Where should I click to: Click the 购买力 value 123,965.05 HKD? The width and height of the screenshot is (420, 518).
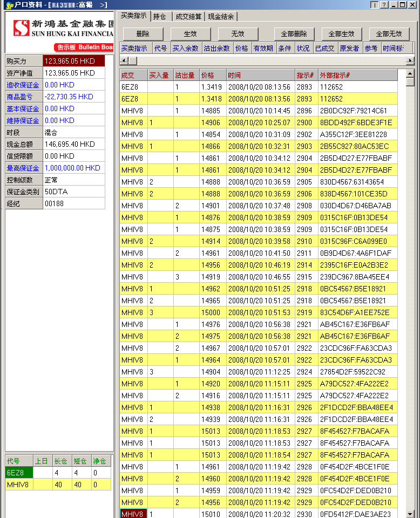(74, 61)
